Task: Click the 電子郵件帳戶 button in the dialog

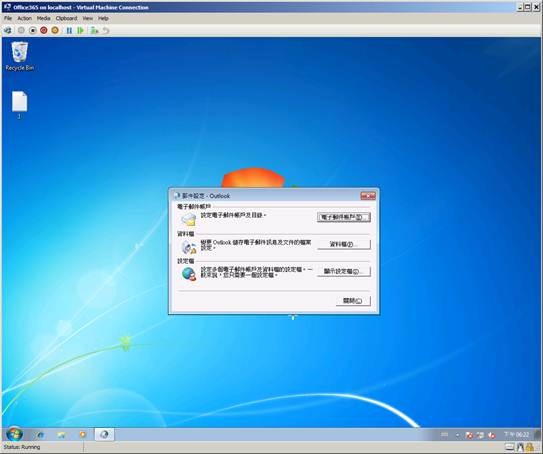Action: point(344,217)
